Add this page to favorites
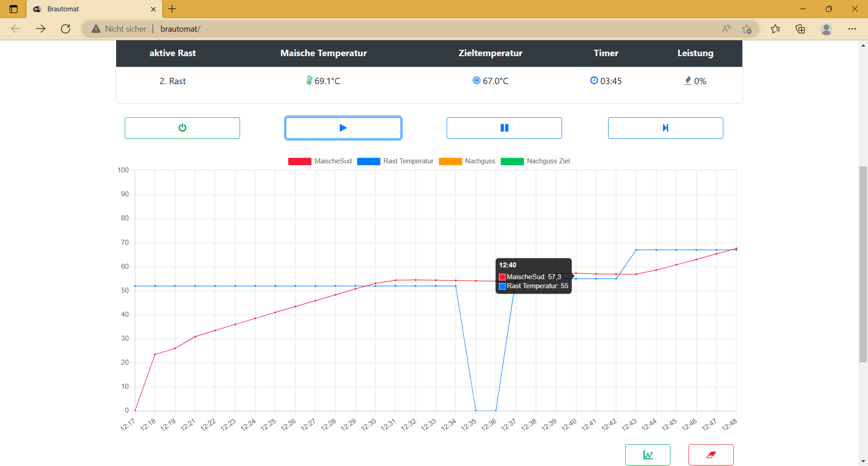The image size is (868, 466). pos(746,29)
